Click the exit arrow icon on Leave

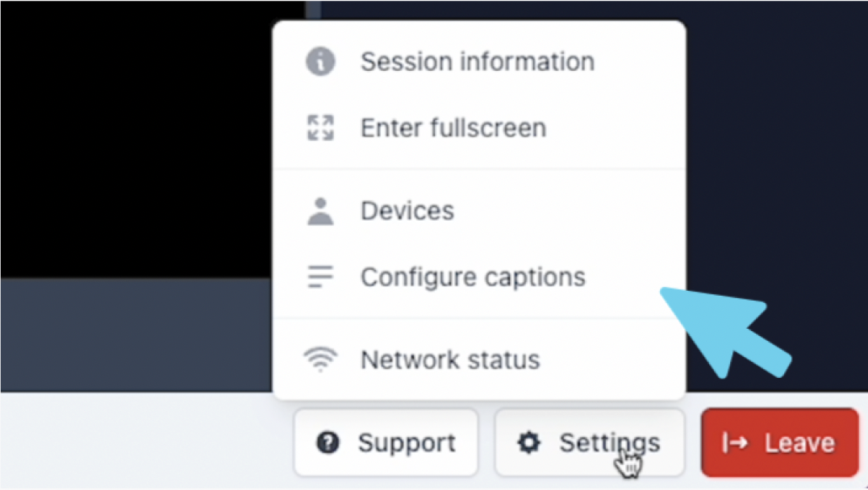pos(735,442)
